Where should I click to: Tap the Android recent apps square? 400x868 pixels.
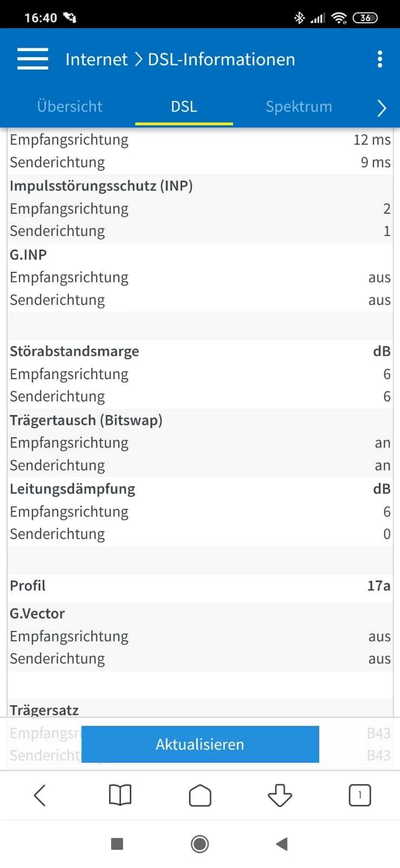tap(117, 844)
